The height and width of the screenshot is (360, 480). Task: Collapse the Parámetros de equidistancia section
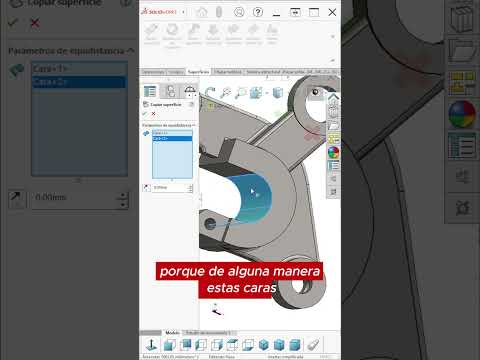193,125
